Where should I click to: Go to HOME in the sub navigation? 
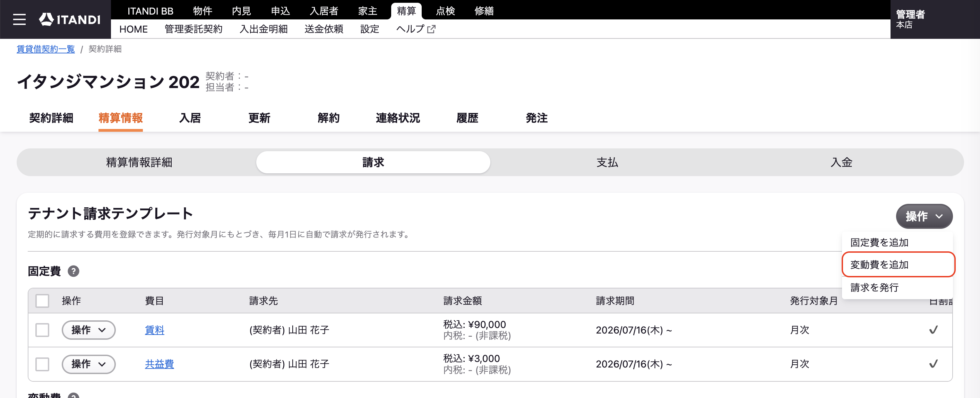click(133, 29)
